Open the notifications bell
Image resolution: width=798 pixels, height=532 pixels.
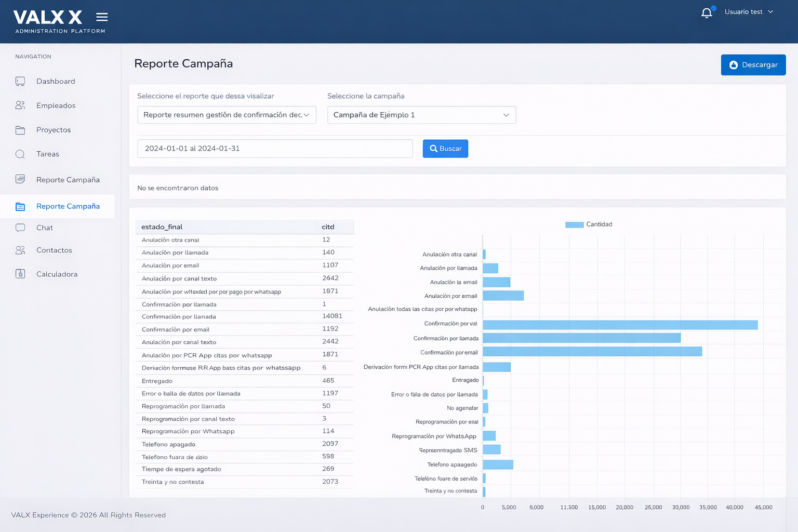tap(707, 13)
